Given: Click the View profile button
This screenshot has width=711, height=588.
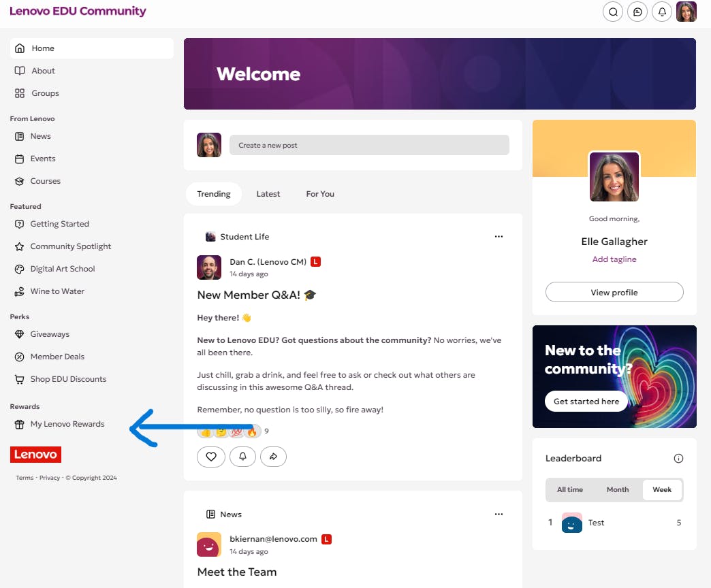Looking at the screenshot, I should pyautogui.click(x=614, y=292).
